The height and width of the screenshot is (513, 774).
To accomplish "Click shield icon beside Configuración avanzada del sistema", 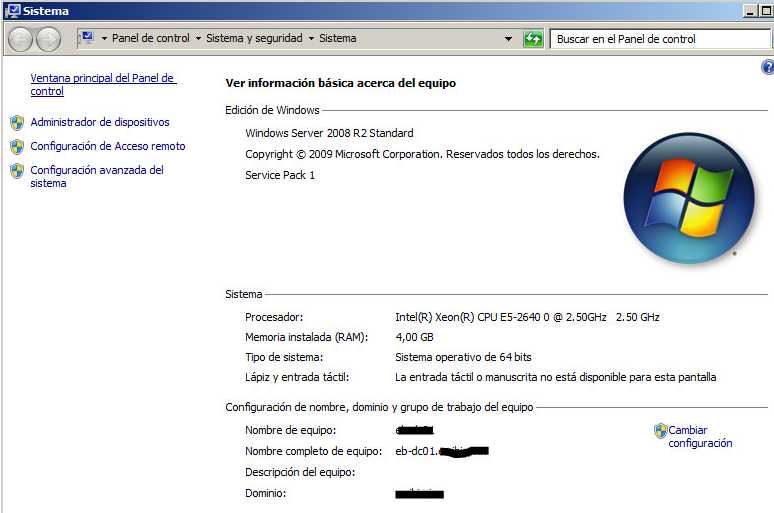I will coord(17,171).
